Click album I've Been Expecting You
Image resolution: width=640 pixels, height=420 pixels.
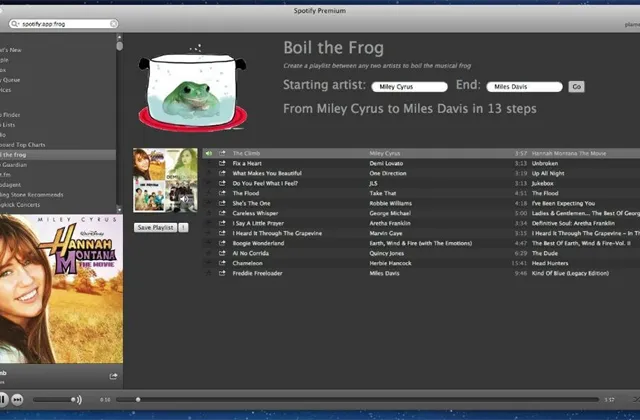(x=563, y=203)
